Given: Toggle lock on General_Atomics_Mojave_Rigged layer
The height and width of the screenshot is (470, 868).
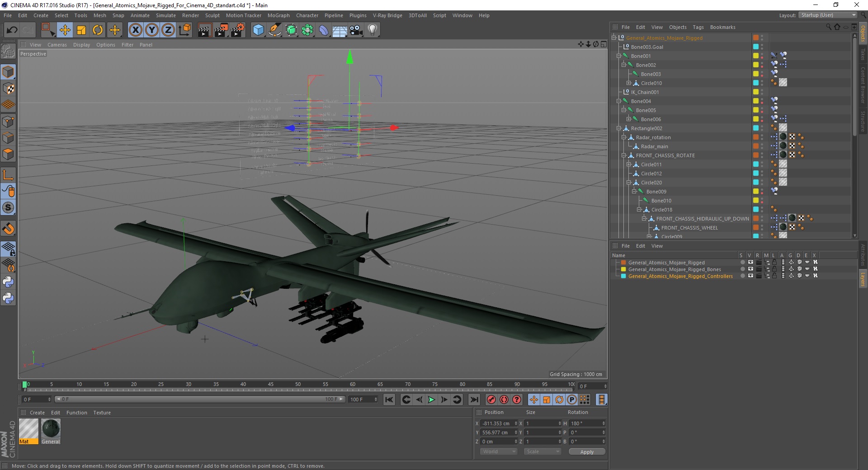Looking at the screenshot, I should tap(774, 263).
